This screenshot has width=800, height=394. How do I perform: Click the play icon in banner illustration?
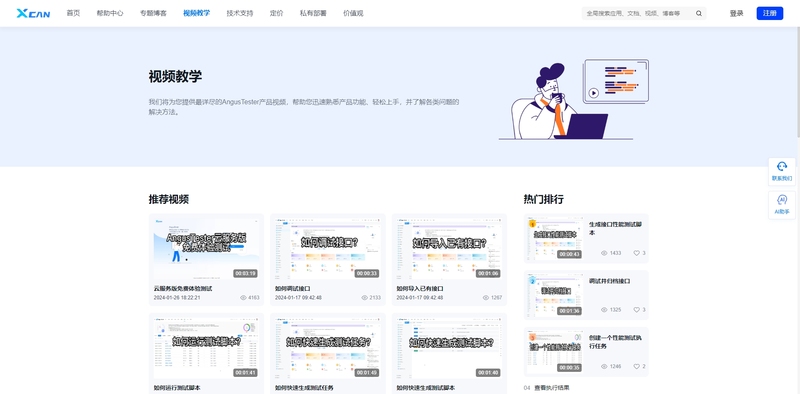[593, 93]
